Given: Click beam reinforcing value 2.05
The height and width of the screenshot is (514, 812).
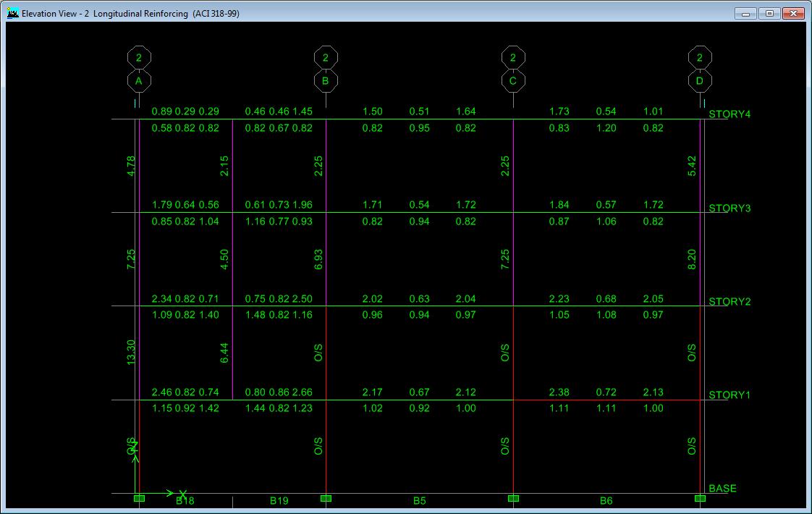Looking at the screenshot, I should [653, 299].
